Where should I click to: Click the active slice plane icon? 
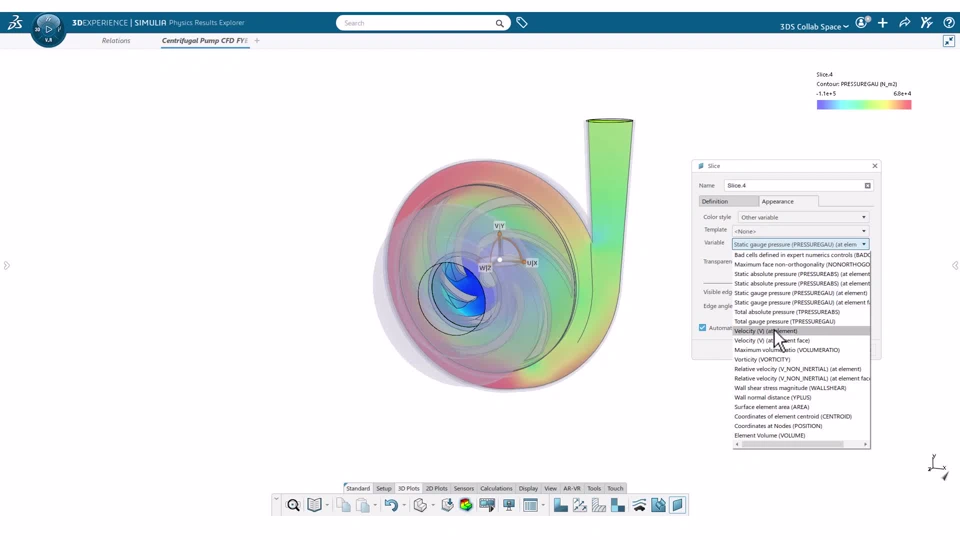click(677, 505)
